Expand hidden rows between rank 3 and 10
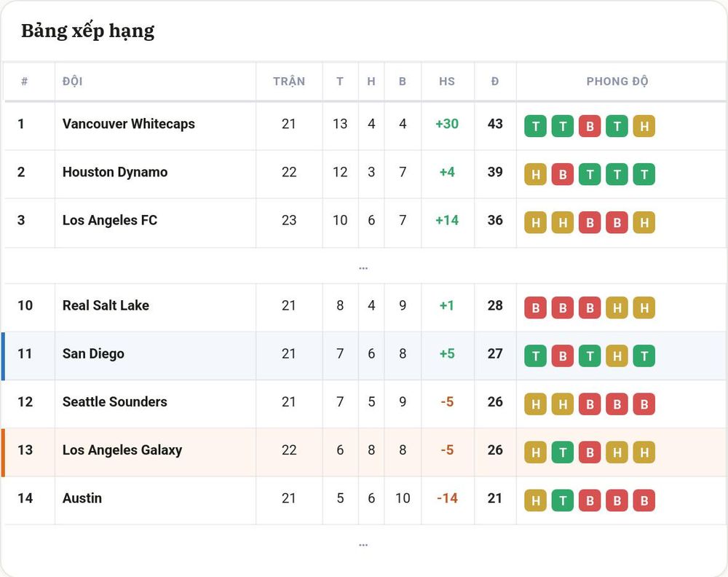 pyautogui.click(x=363, y=267)
